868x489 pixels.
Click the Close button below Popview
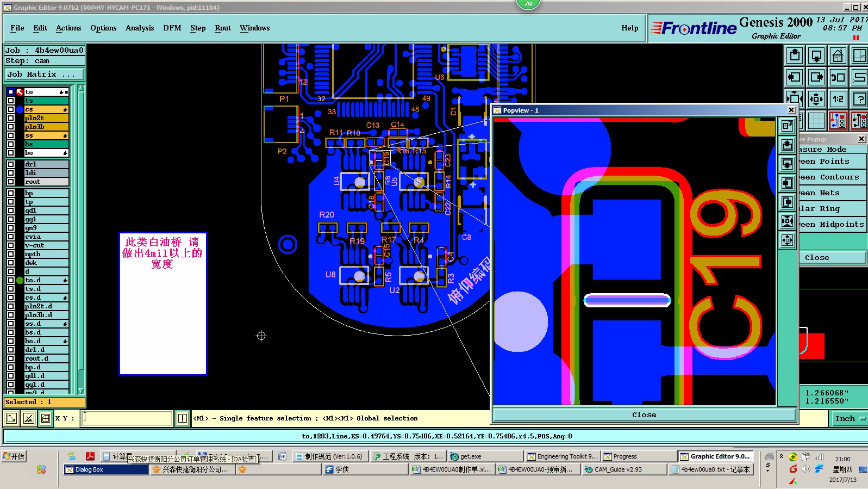click(x=644, y=414)
